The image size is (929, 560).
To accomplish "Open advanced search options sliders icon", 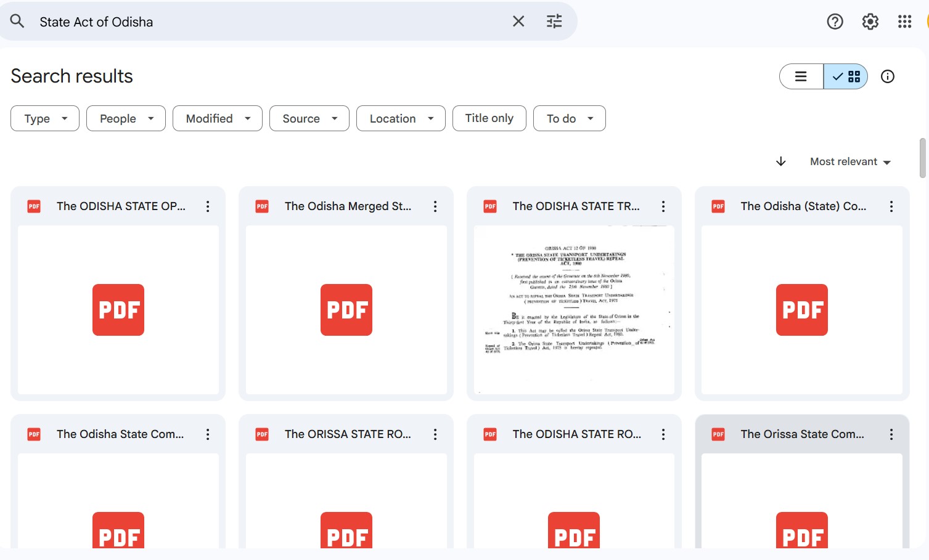I will [554, 22].
